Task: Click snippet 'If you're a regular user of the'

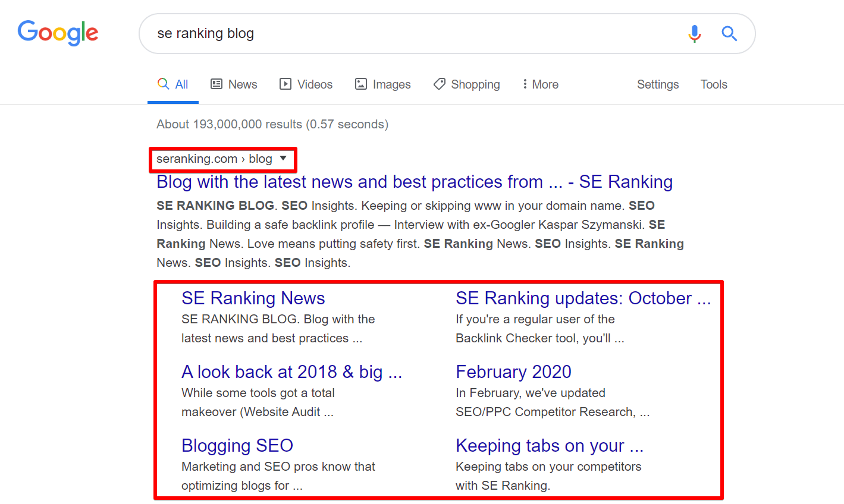Action: pos(535,319)
